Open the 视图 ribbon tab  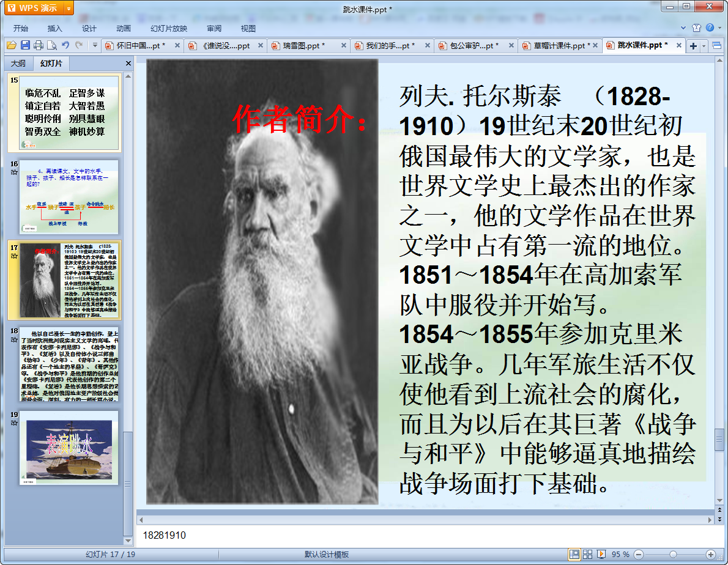coord(248,28)
